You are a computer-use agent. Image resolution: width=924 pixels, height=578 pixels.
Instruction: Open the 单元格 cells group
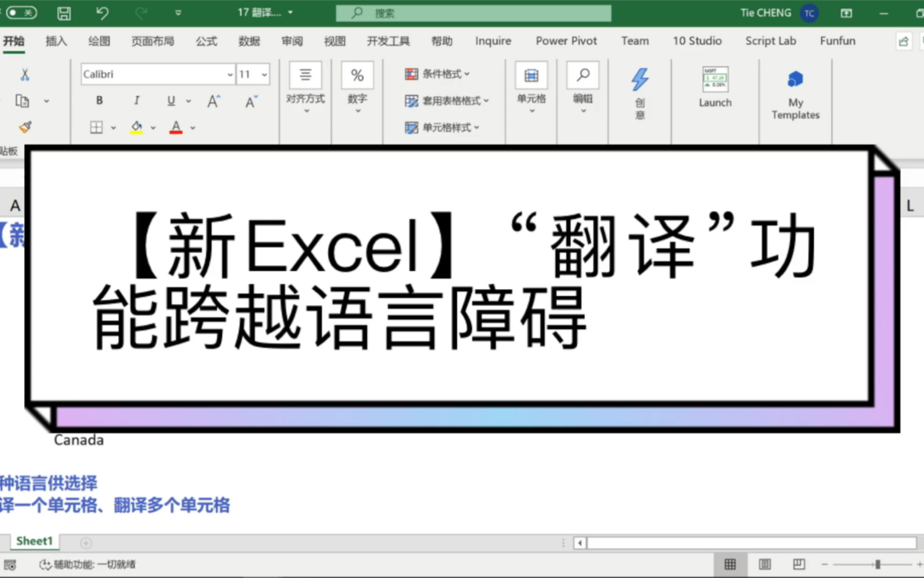[x=531, y=88]
